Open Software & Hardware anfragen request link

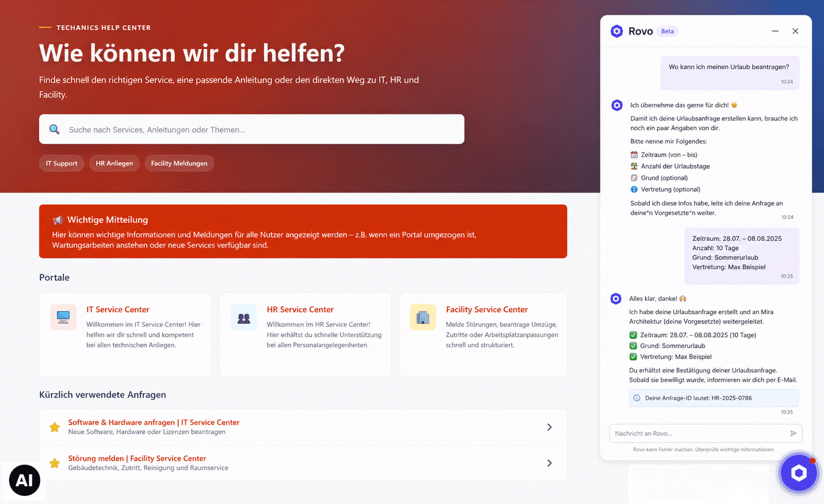154,422
